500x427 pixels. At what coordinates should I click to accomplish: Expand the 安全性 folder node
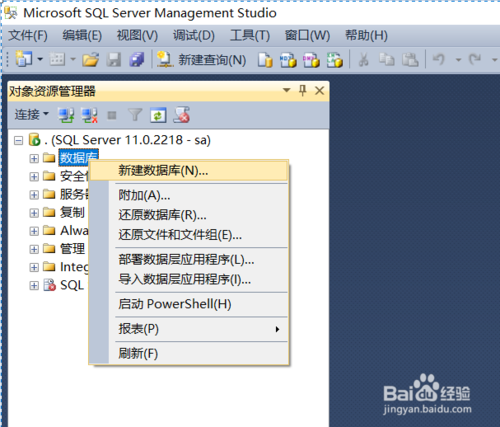(34, 176)
